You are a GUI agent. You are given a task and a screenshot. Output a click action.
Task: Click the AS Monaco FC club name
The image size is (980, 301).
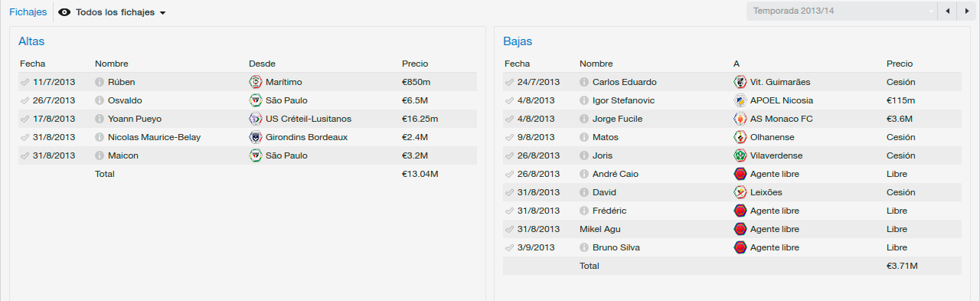coord(782,119)
